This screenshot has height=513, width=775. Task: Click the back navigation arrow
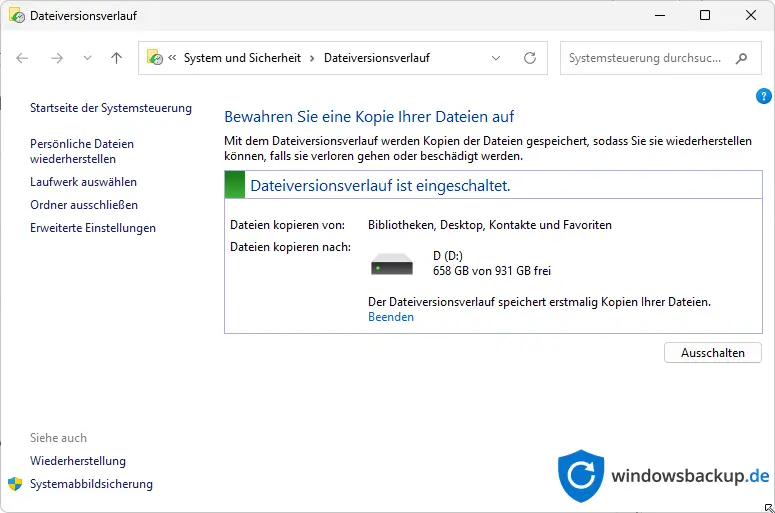[x=23, y=58]
